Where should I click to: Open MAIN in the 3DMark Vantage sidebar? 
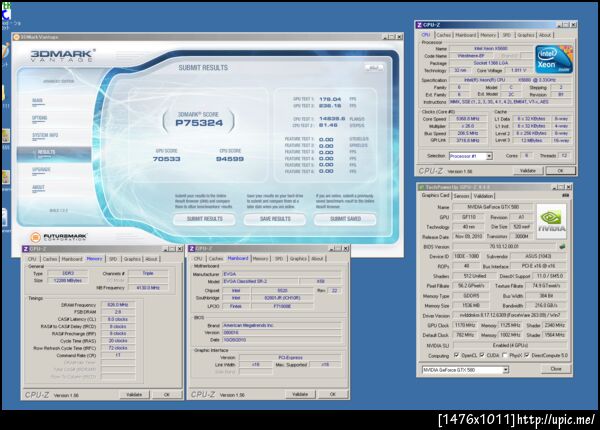[x=38, y=101]
